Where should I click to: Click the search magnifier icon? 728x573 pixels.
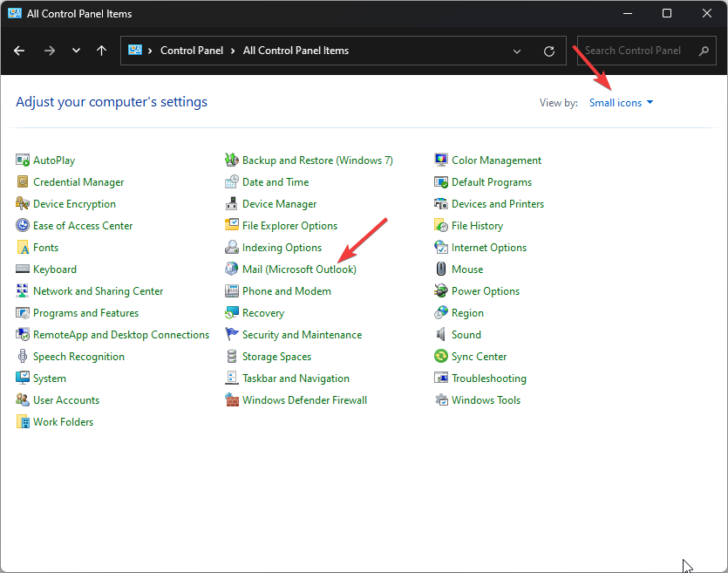click(704, 51)
